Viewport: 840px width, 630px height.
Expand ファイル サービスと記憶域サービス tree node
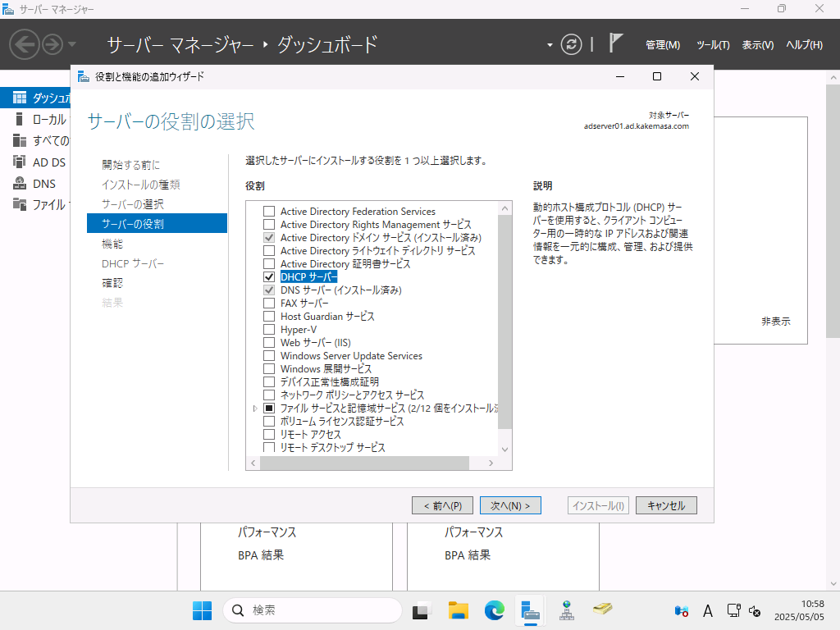point(255,409)
